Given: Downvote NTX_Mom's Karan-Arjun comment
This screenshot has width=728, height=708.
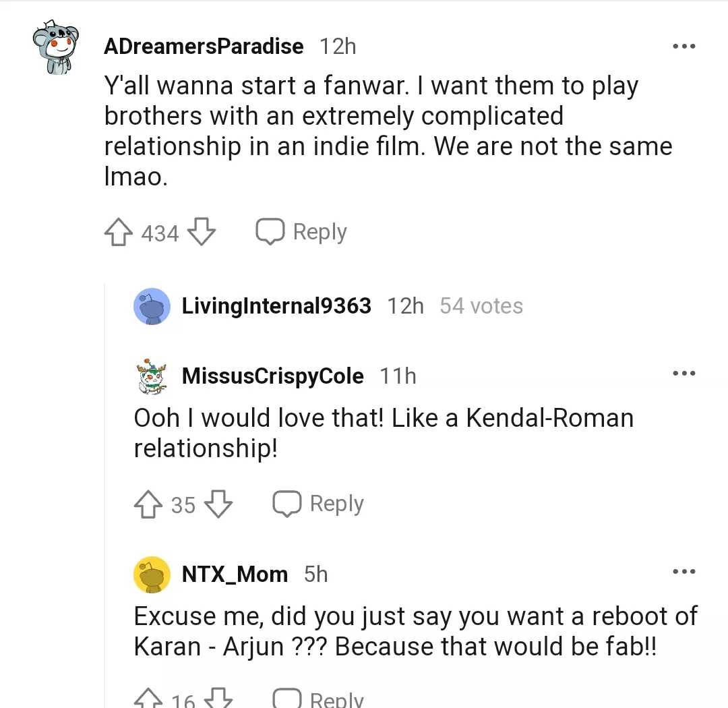Looking at the screenshot, I should (218, 700).
